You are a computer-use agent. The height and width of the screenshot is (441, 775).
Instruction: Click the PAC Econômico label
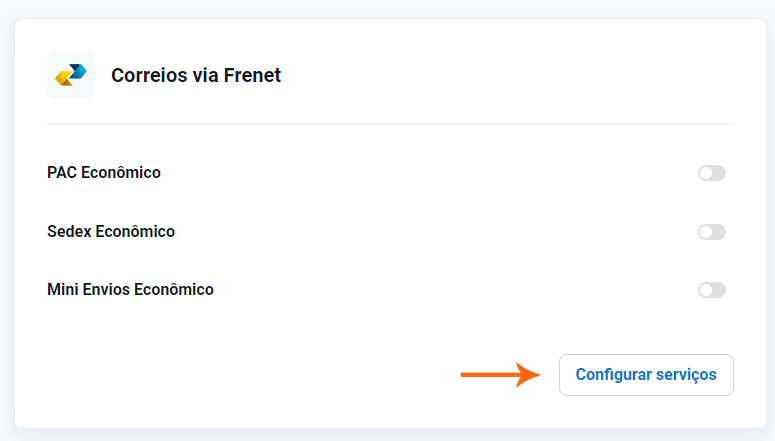104,173
